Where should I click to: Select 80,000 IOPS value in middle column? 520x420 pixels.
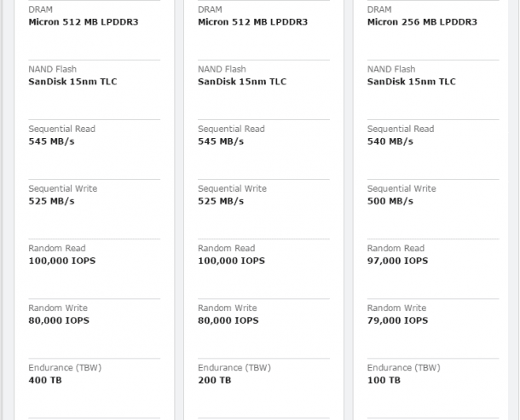pyautogui.click(x=228, y=320)
